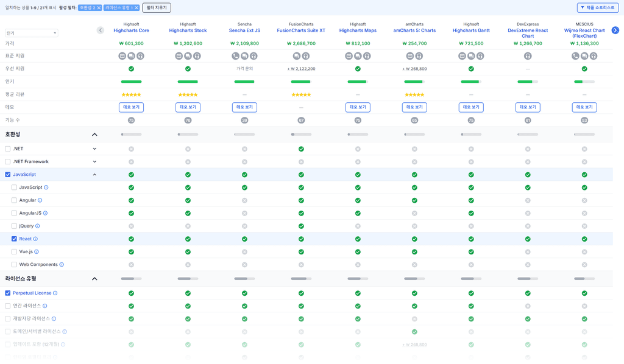
Task: Show info for the Web Components option
Action: (x=62, y=265)
